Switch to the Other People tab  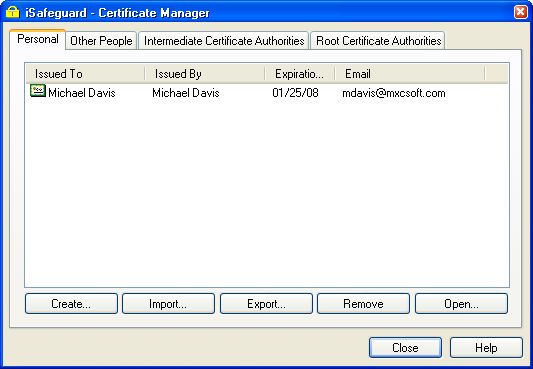point(101,41)
